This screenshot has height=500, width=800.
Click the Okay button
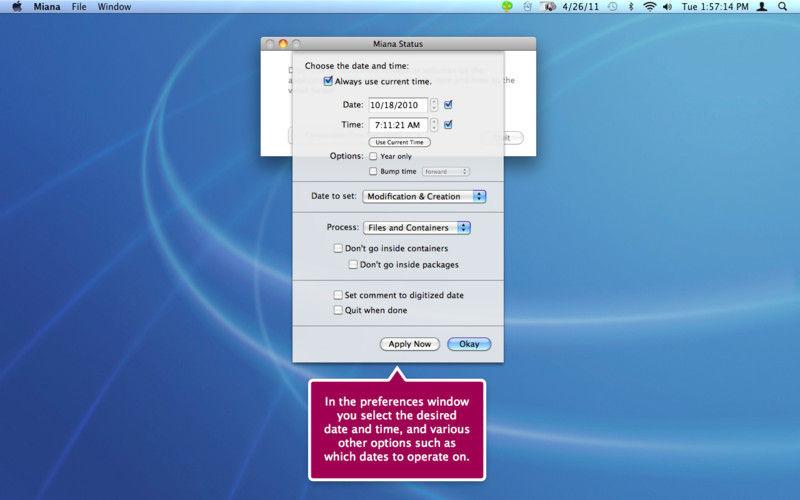click(469, 344)
